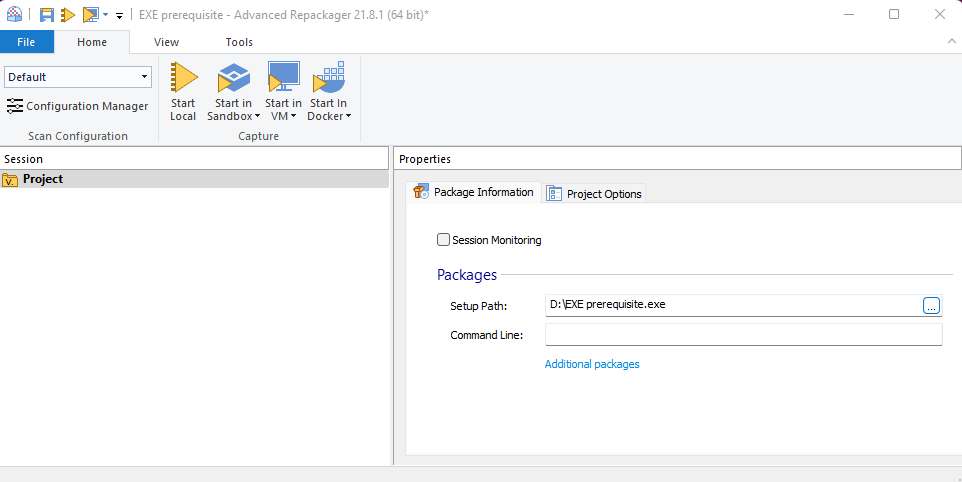Open the File menu
962x482 pixels.
(x=26, y=42)
